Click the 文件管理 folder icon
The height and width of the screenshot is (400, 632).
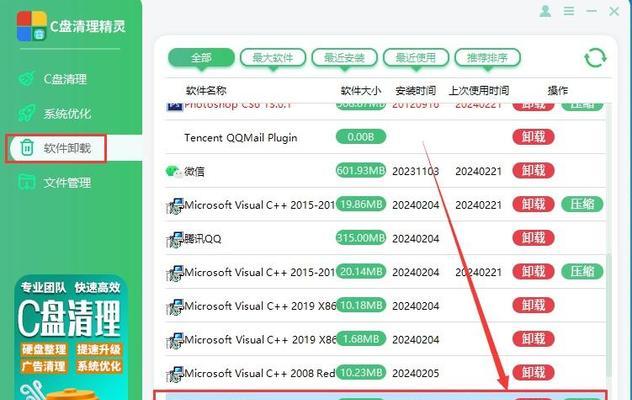point(27,182)
